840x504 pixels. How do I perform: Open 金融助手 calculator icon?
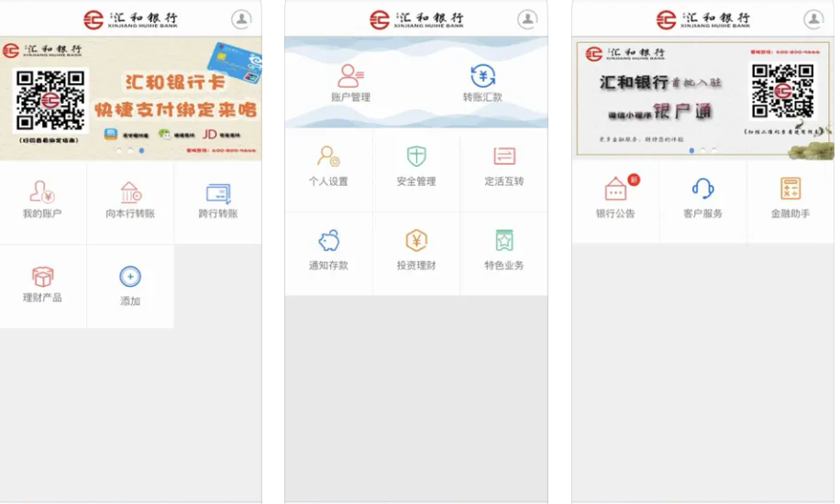(x=790, y=189)
